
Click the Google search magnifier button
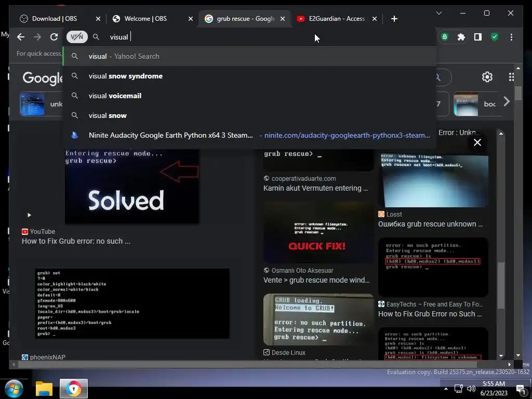(x=438, y=78)
